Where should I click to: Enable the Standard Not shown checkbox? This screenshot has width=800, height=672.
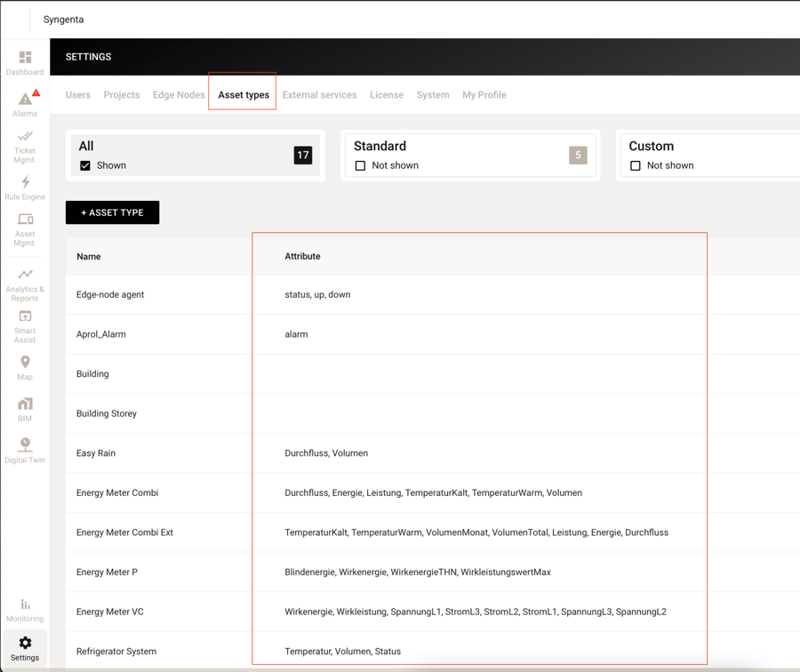(360, 166)
